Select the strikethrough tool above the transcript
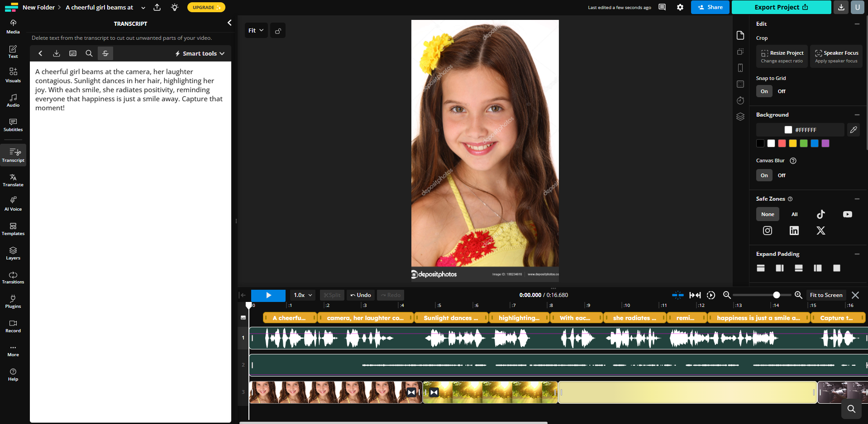Image resolution: width=868 pixels, height=424 pixels. [x=105, y=53]
